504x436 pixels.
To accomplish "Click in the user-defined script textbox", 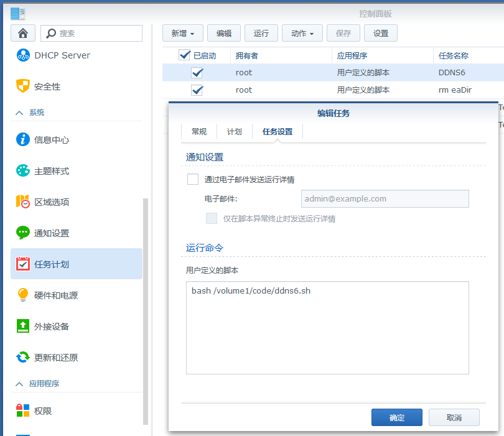I will [327, 328].
